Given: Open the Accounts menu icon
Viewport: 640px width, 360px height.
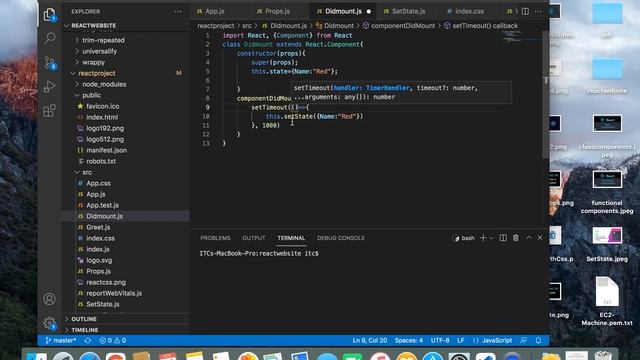Looking at the screenshot, I should click(x=49, y=299).
